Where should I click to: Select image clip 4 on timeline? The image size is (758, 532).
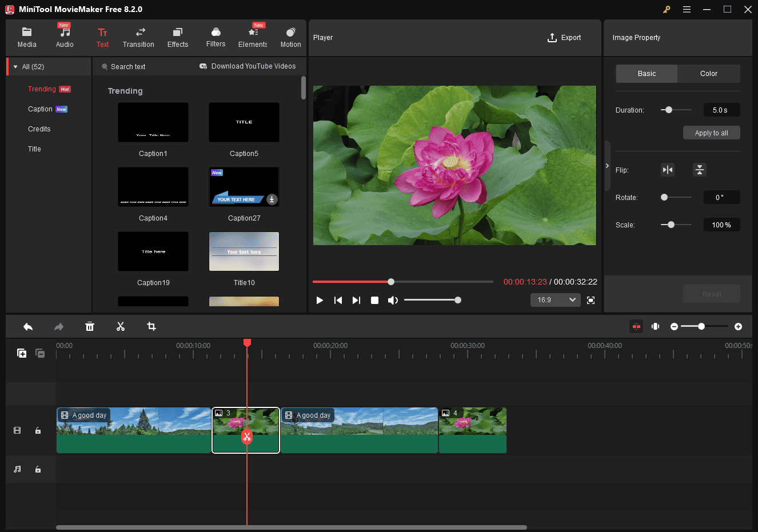pos(473,430)
